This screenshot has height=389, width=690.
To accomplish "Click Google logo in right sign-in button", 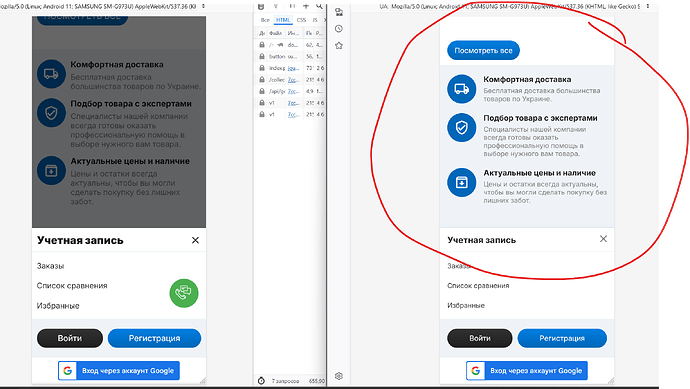I will point(476,371).
